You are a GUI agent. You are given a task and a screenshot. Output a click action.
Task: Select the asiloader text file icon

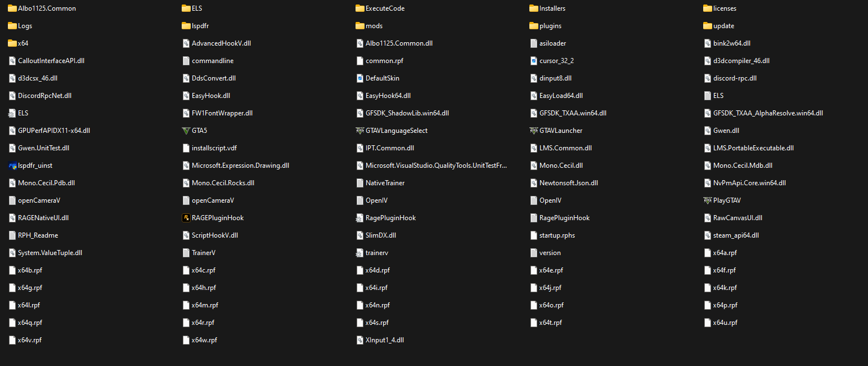534,43
